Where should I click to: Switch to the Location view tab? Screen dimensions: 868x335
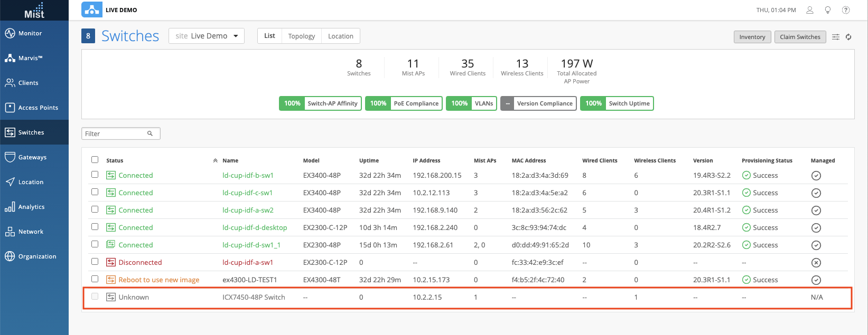(340, 36)
